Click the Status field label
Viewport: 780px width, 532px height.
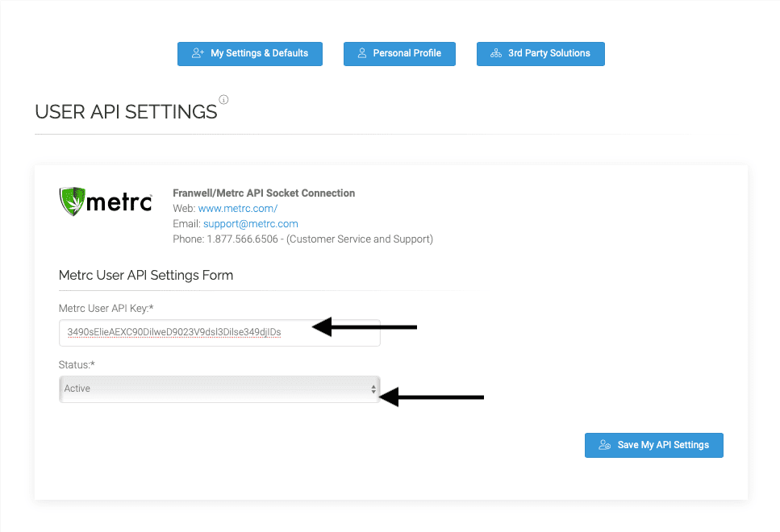(77, 365)
